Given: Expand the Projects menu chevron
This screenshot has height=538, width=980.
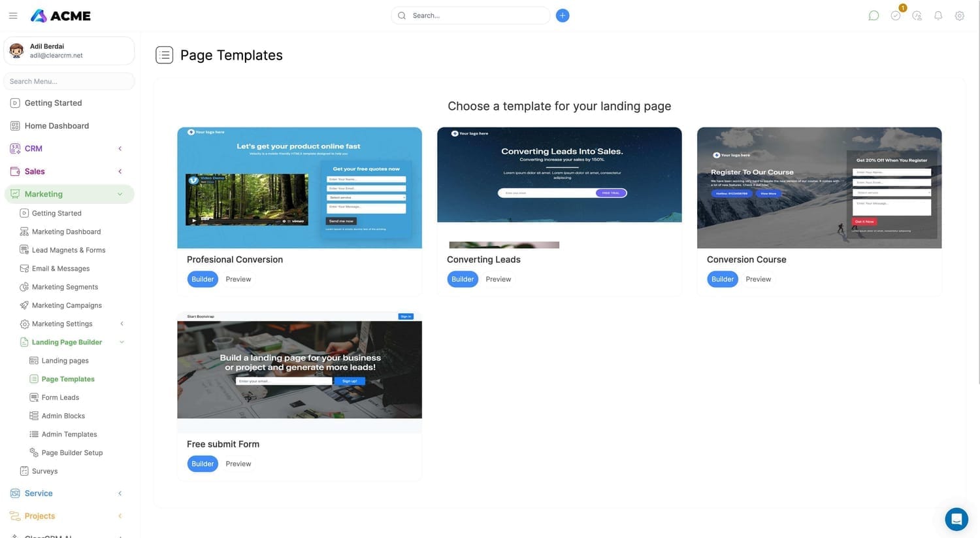Looking at the screenshot, I should coord(120,516).
